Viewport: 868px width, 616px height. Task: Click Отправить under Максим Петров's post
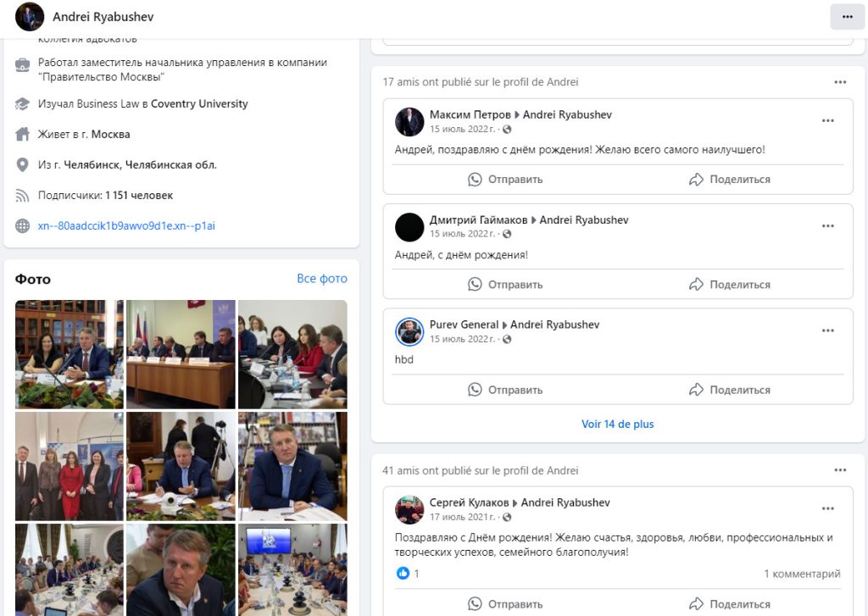tap(506, 180)
